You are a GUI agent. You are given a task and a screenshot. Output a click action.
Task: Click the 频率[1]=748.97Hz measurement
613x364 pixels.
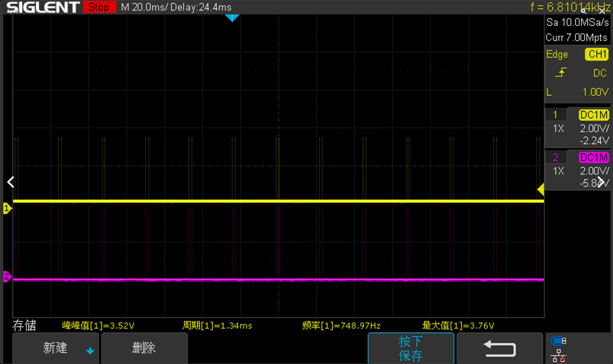(341, 326)
